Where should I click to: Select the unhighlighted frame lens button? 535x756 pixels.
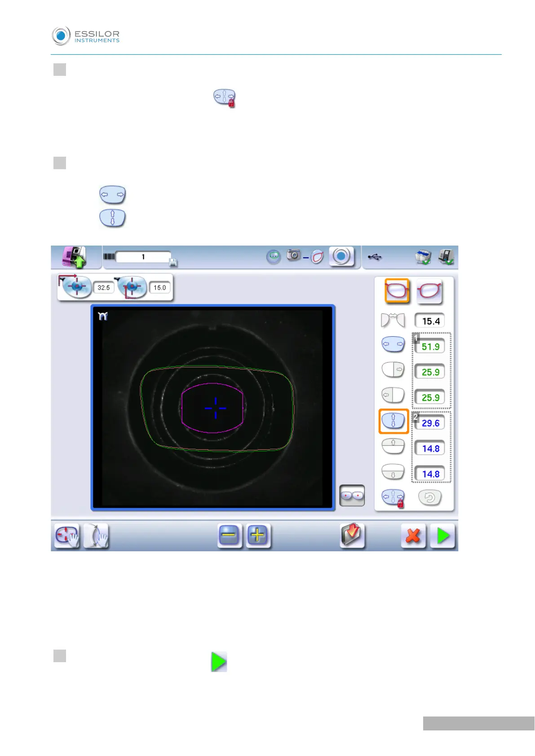(429, 292)
